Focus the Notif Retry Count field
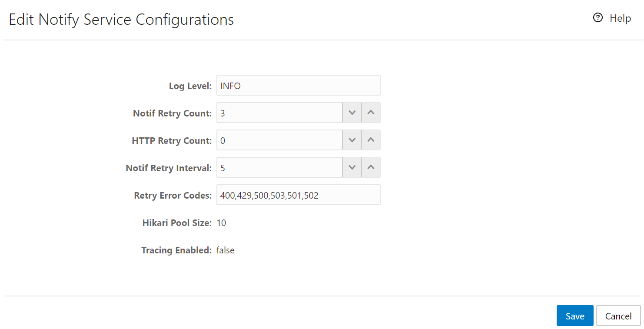644x329 pixels. (279, 113)
